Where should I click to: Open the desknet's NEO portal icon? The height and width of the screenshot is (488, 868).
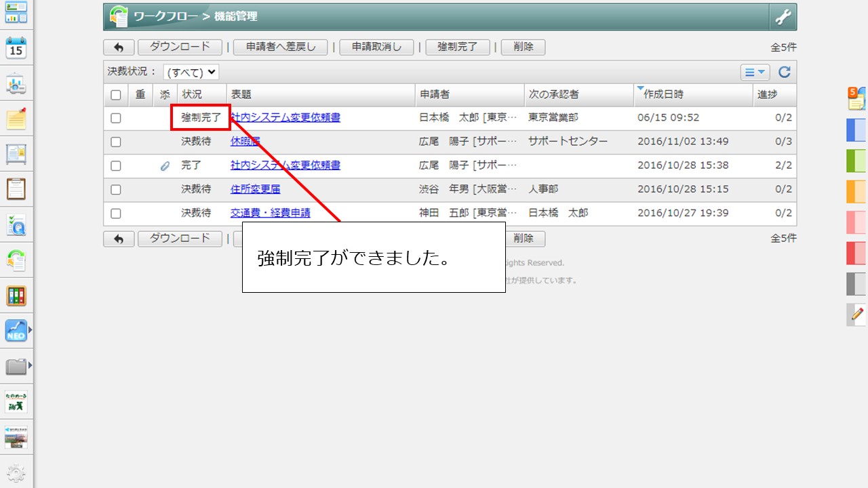pyautogui.click(x=15, y=331)
